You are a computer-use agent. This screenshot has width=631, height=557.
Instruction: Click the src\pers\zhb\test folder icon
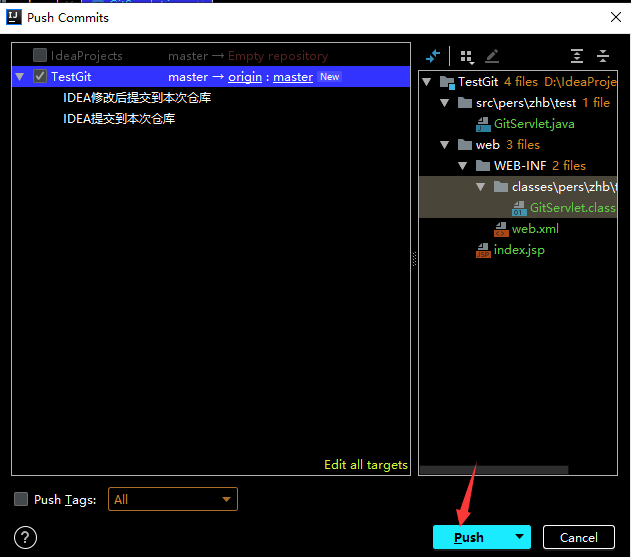tap(465, 103)
